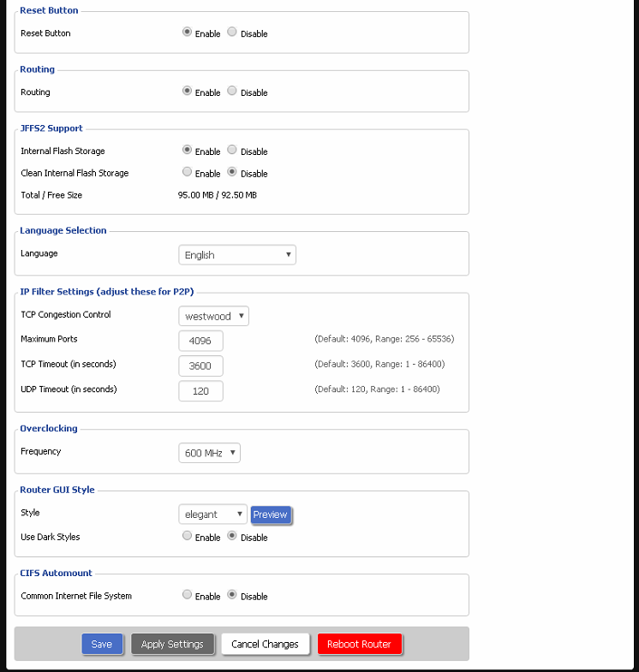Click Apply Settings button
Viewport: 639px width, 672px height.
click(172, 644)
